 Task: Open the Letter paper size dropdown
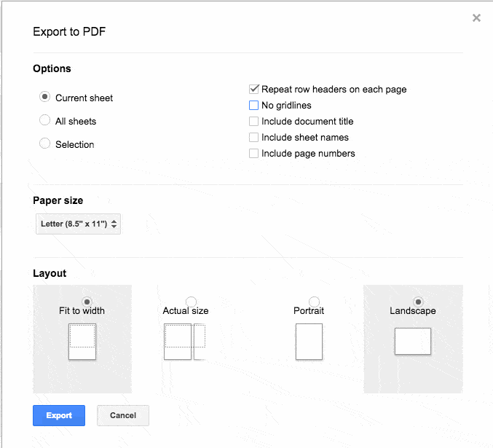pos(79,224)
